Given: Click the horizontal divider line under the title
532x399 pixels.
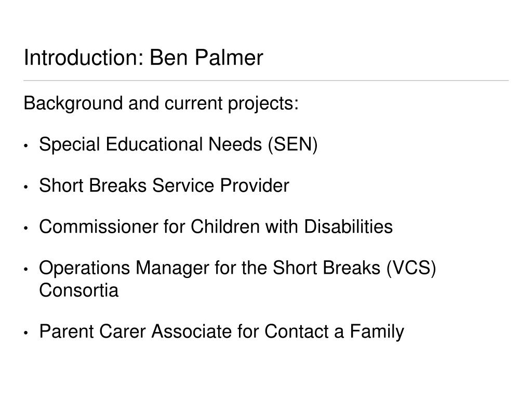Looking at the screenshot, I should [x=266, y=81].
